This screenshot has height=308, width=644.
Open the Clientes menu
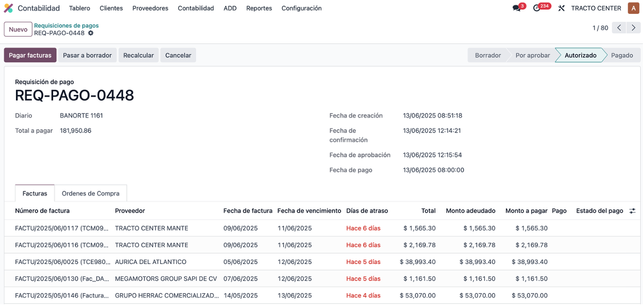click(x=111, y=8)
